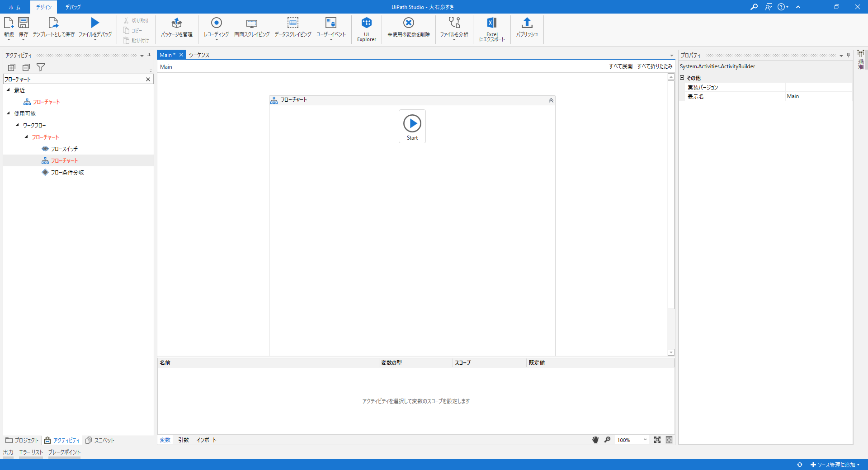Launch 画面スクレイピング tool
Viewport: 868px width, 470px height.
252,27
